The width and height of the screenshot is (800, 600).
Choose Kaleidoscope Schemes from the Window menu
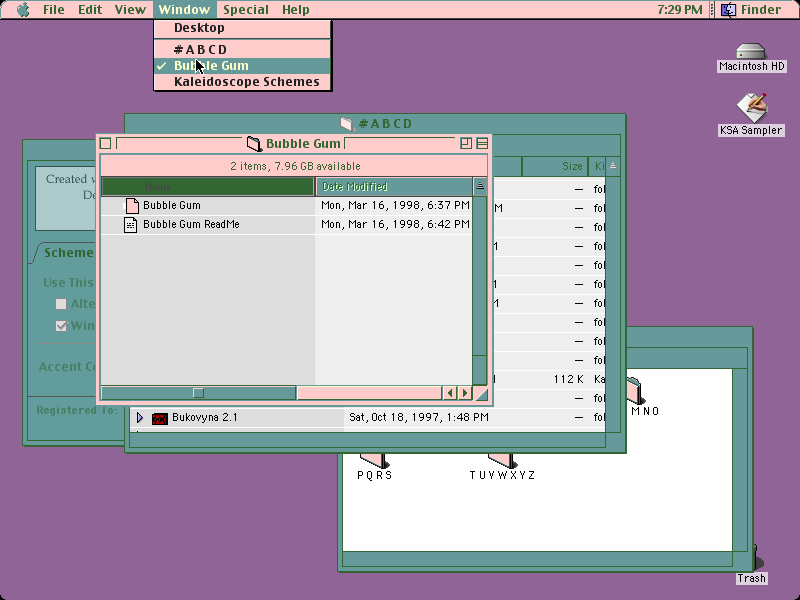(242, 82)
